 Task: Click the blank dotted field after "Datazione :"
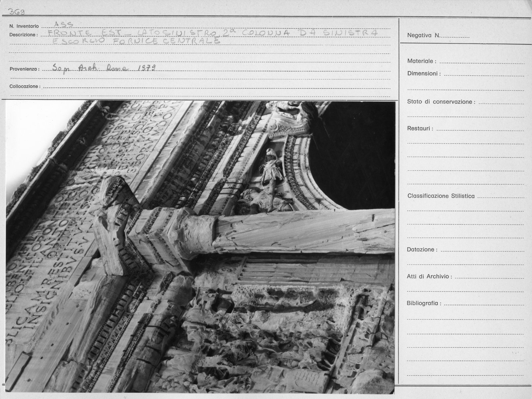point(482,250)
